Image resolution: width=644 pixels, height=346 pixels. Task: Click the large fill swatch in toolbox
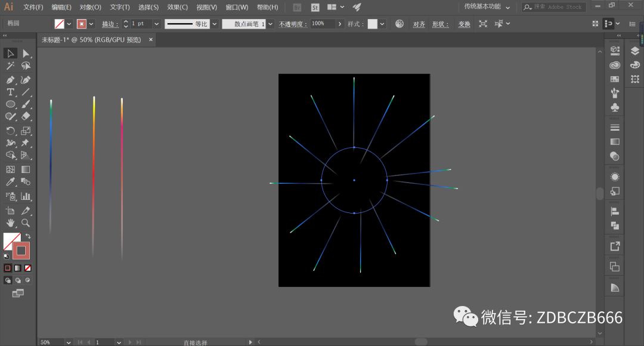[10, 240]
